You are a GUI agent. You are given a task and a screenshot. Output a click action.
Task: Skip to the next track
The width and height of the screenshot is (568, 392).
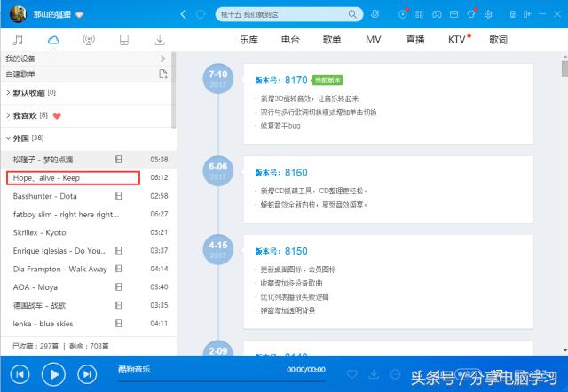pyautogui.click(x=87, y=374)
